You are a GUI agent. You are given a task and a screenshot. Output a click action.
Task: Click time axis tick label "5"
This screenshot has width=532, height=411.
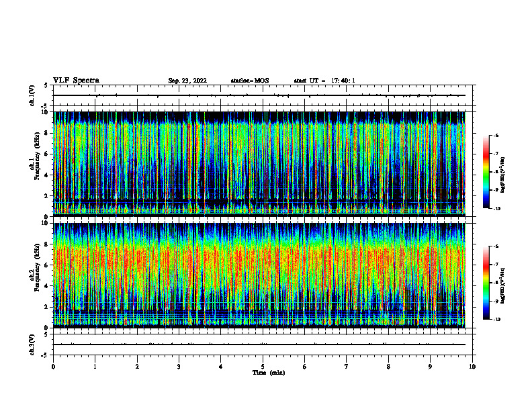click(x=263, y=367)
